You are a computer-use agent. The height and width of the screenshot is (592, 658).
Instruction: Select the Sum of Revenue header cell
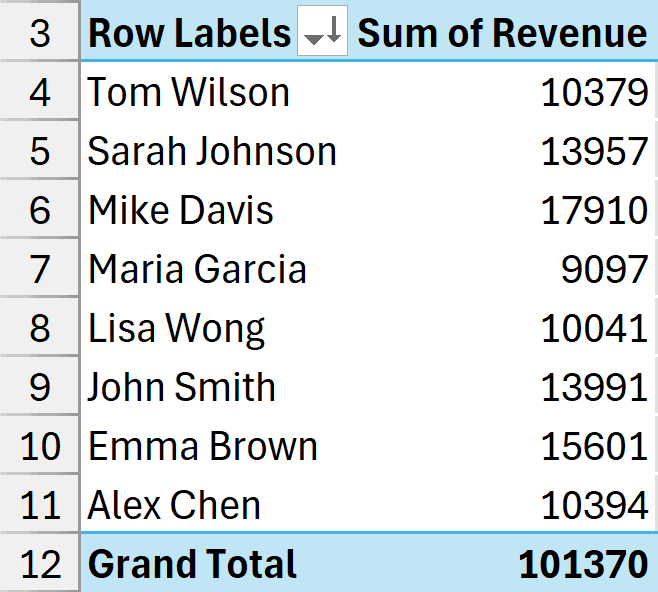click(503, 31)
